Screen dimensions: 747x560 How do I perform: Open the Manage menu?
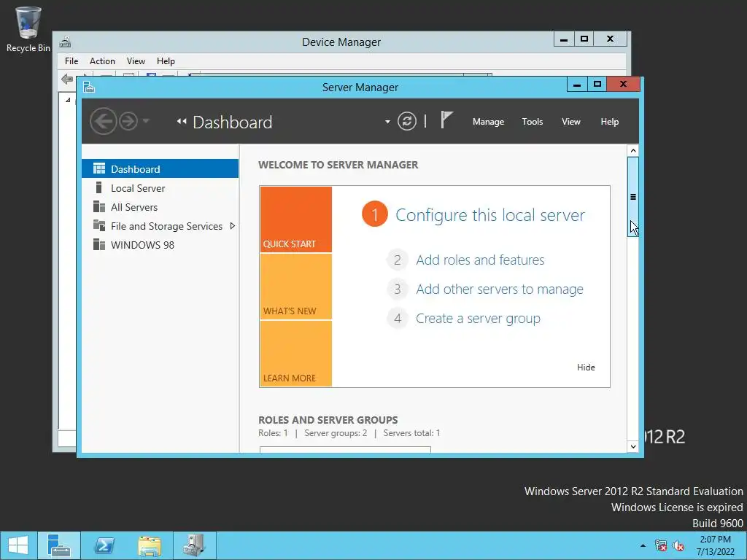click(x=488, y=122)
